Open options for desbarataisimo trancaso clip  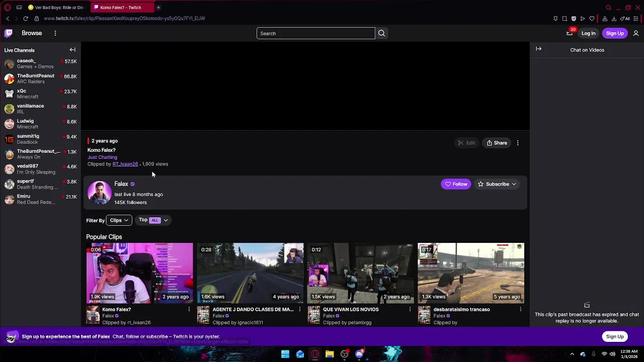pos(521,310)
